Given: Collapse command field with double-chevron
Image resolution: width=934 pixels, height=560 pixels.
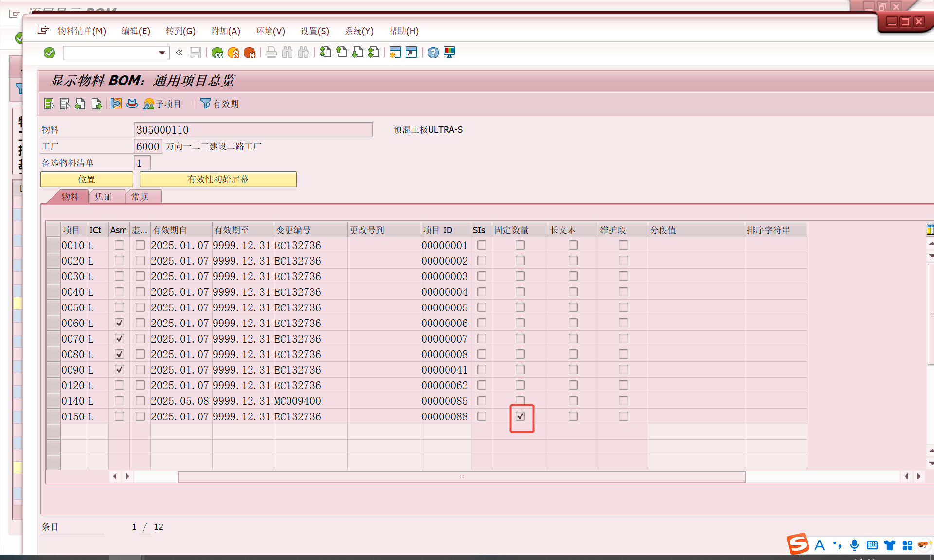Looking at the screenshot, I should (x=180, y=53).
